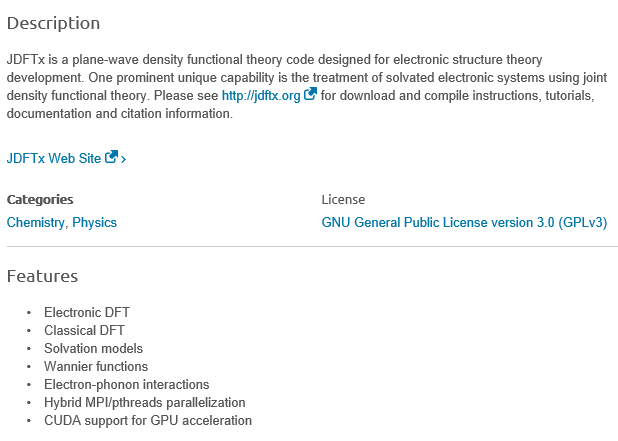Screen dimensions: 618x441
Task: Open the Chemistry category link
Action: pyautogui.click(x=36, y=223)
